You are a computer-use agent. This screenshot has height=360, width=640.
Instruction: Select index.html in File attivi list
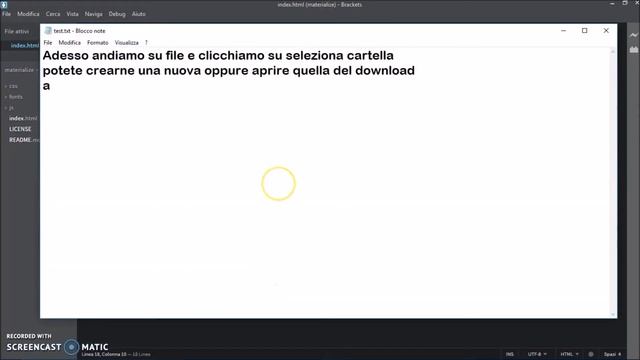pos(24,45)
